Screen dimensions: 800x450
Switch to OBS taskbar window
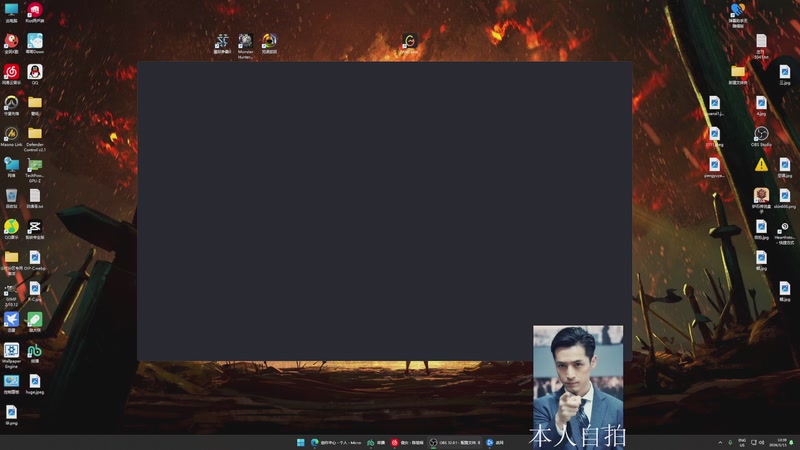point(455,442)
